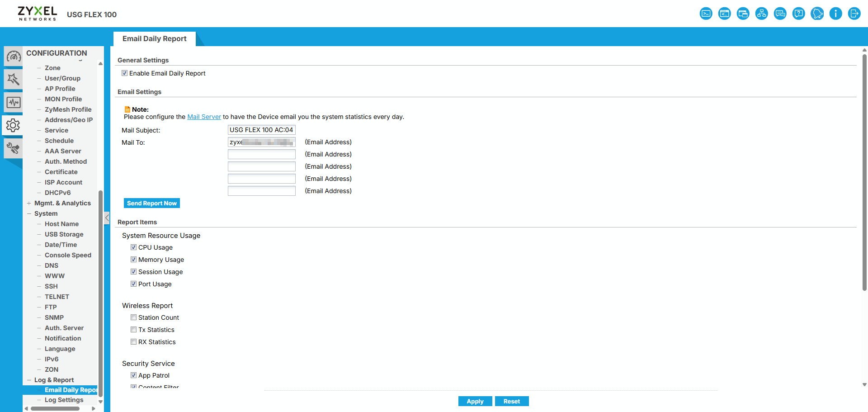
Task: Open the Quick Setup wizard wand icon
Action: pos(13,80)
